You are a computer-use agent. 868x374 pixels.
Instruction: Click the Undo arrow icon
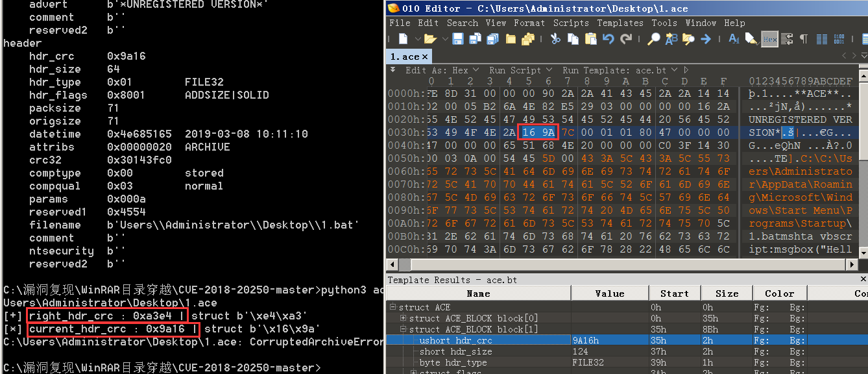pos(608,39)
